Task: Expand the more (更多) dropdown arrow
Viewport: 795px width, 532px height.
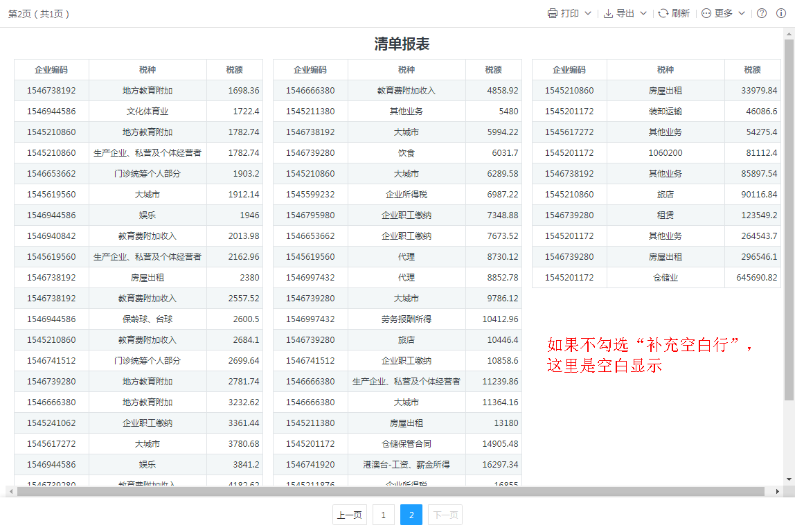Action: 742,13
